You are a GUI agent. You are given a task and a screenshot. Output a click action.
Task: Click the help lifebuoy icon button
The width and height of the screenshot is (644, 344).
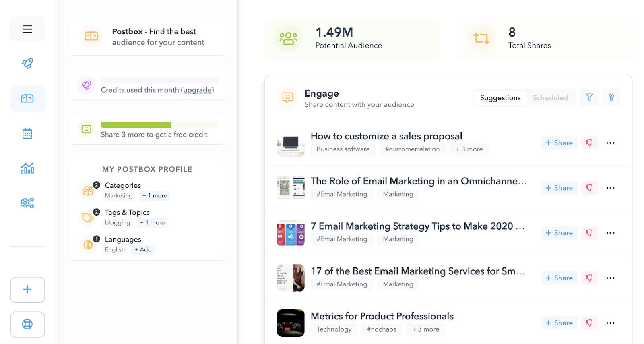point(27,324)
